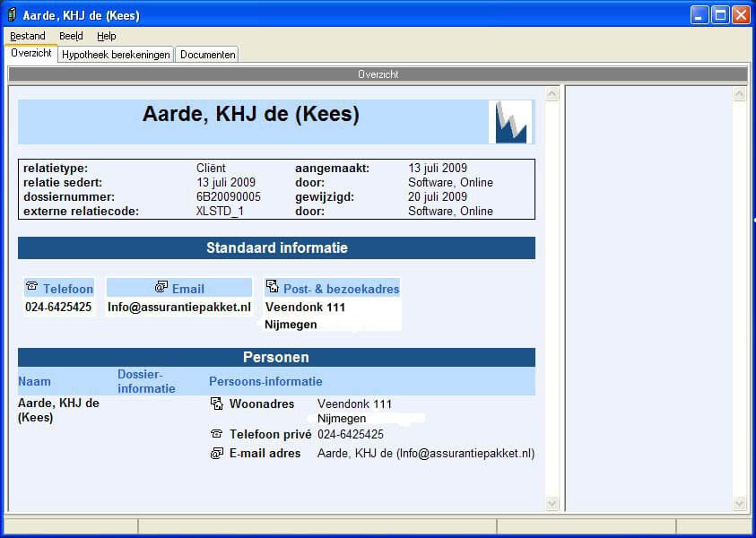Select the Overzicht tab
The image size is (756, 538).
click(x=31, y=54)
